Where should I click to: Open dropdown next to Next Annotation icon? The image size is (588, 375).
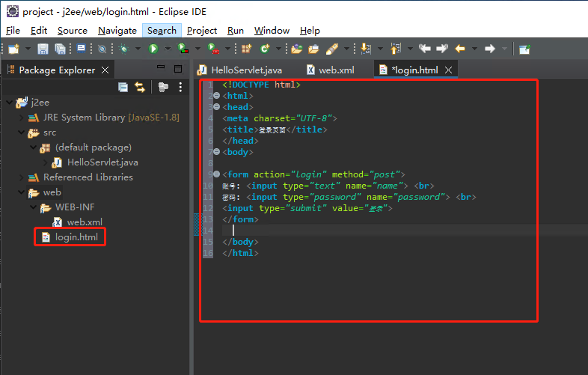pyautogui.click(x=380, y=49)
